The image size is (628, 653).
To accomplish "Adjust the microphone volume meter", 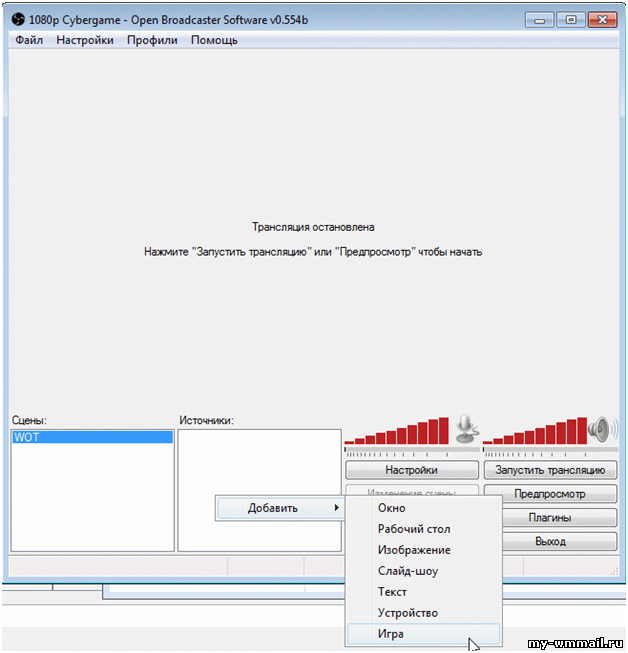I will click(x=397, y=431).
